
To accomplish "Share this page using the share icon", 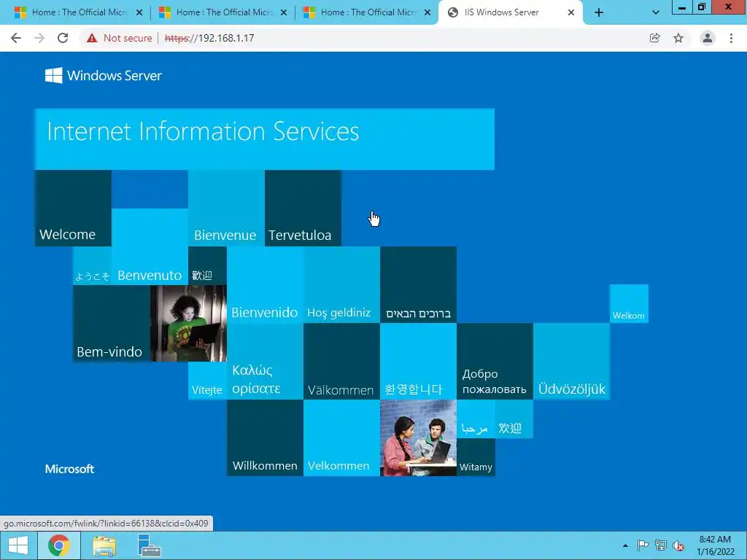I will 654,38.
